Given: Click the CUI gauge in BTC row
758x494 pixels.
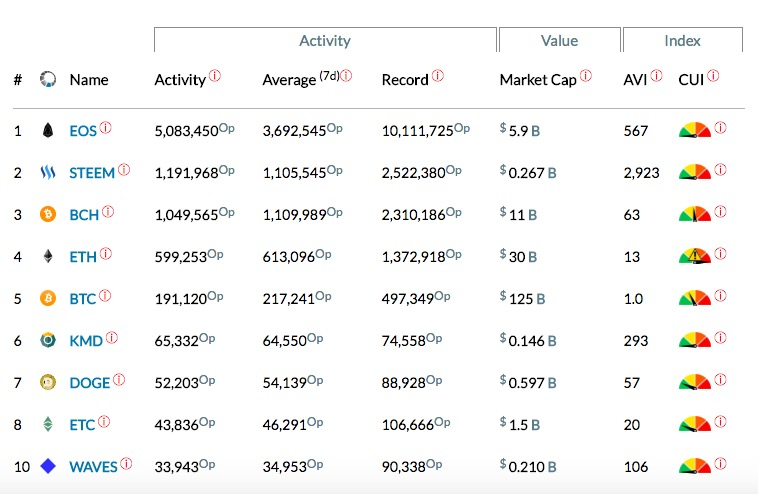Looking at the screenshot, I should pyautogui.click(x=695, y=298).
